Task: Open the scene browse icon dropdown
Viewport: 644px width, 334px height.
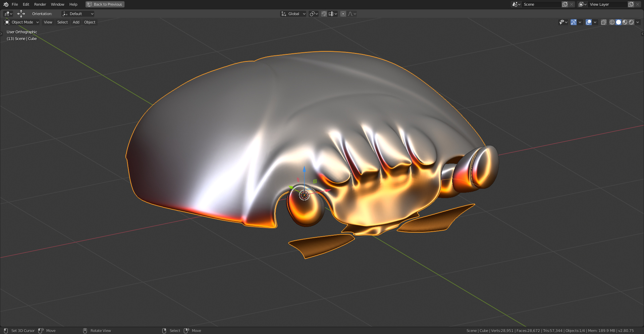Action: coord(516,4)
